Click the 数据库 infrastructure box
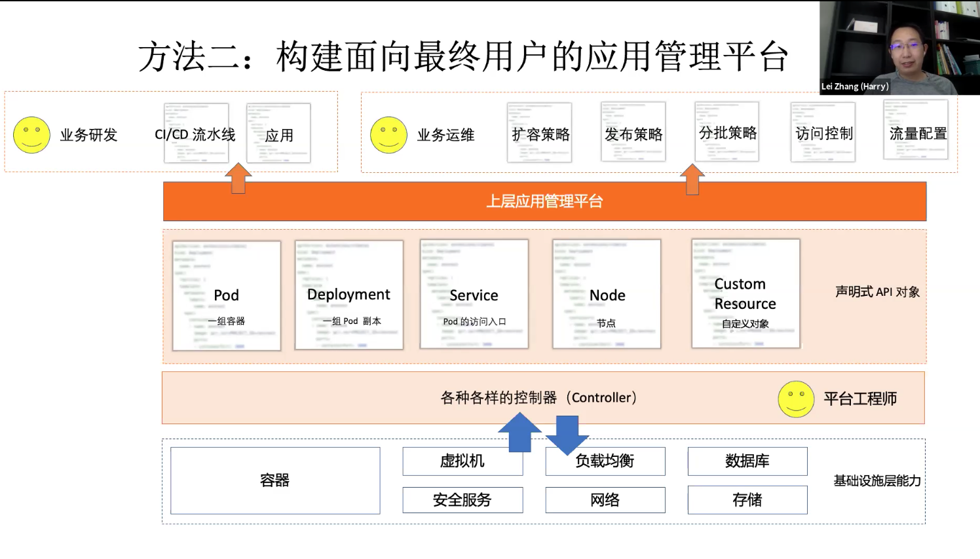Screen dimensions: 980x559 click(747, 461)
